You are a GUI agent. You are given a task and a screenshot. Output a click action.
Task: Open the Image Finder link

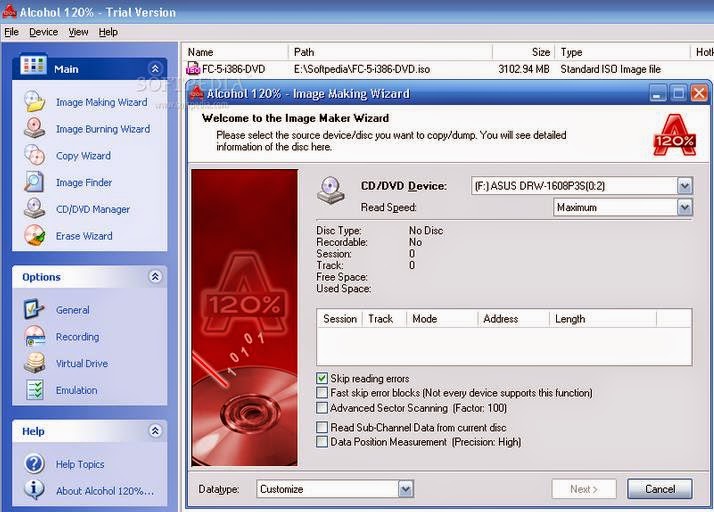tap(84, 182)
